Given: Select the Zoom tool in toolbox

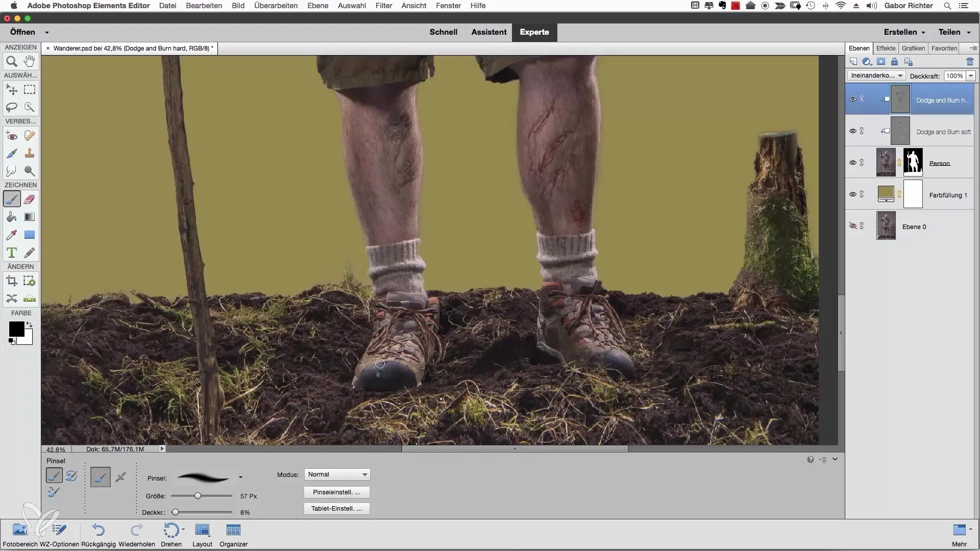Looking at the screenshot, I should pyautogui.click(x=11, y=62).
